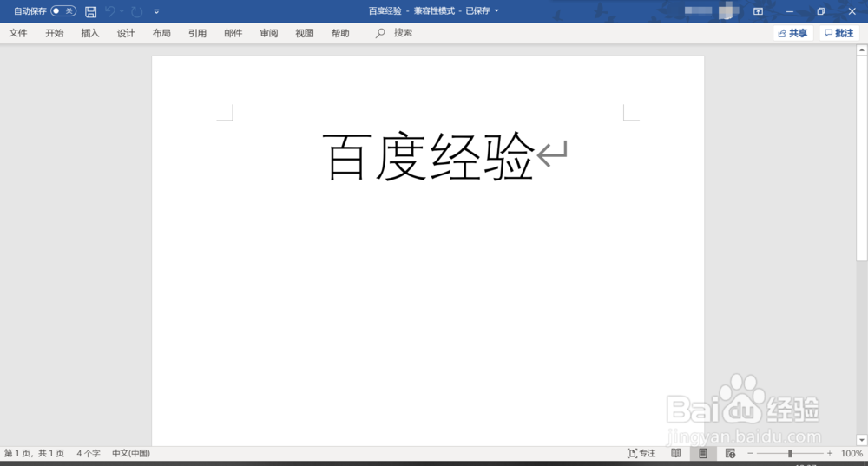Close the Word window
This screenshot has width=868, height=466.
point(852,11)
